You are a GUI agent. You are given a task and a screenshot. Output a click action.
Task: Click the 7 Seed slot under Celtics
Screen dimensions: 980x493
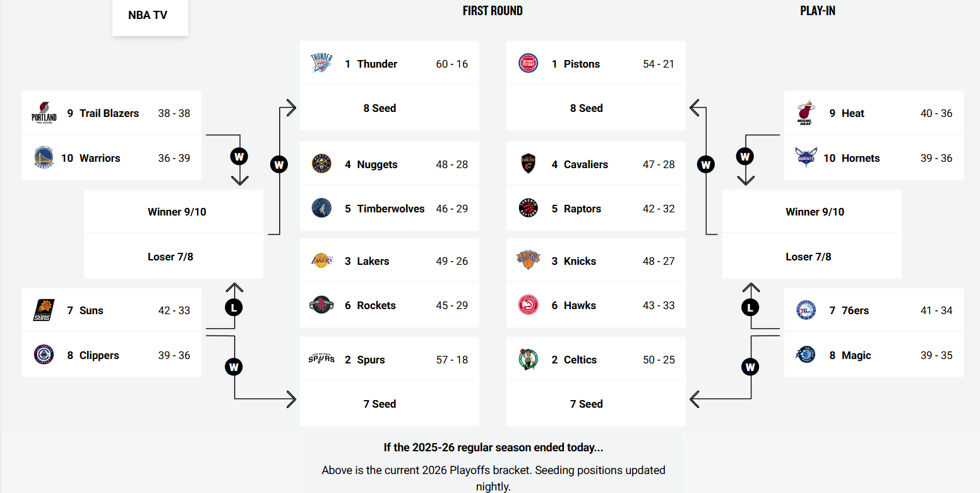(x=586, y=404)
